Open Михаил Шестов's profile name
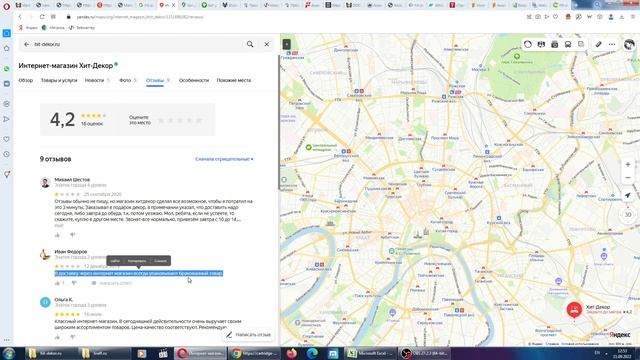The width and height of the screenshot is (640, 360). pos(72,180)
